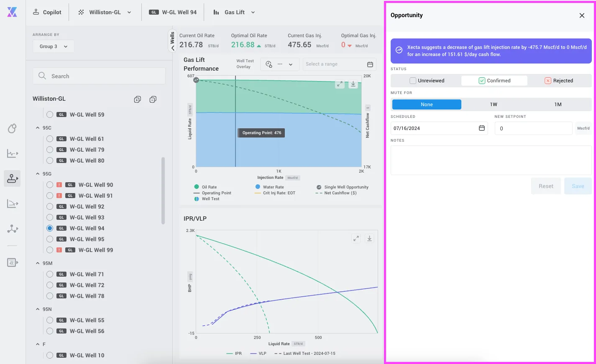Screen dimensions: 596x364
Task: Select the W-GL Well 92 radio button
Action: click(x=50, y=206)
